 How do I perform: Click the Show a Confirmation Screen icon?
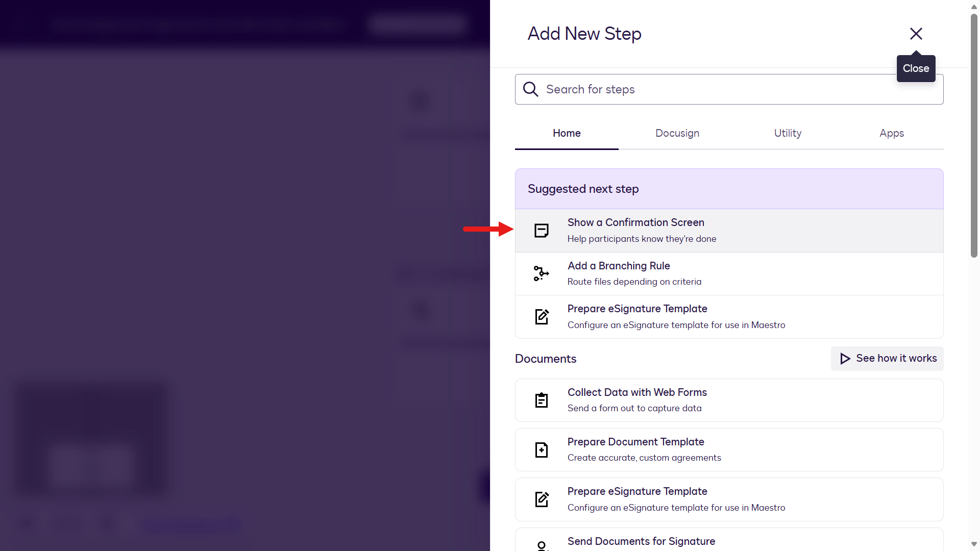click(542, 231)
